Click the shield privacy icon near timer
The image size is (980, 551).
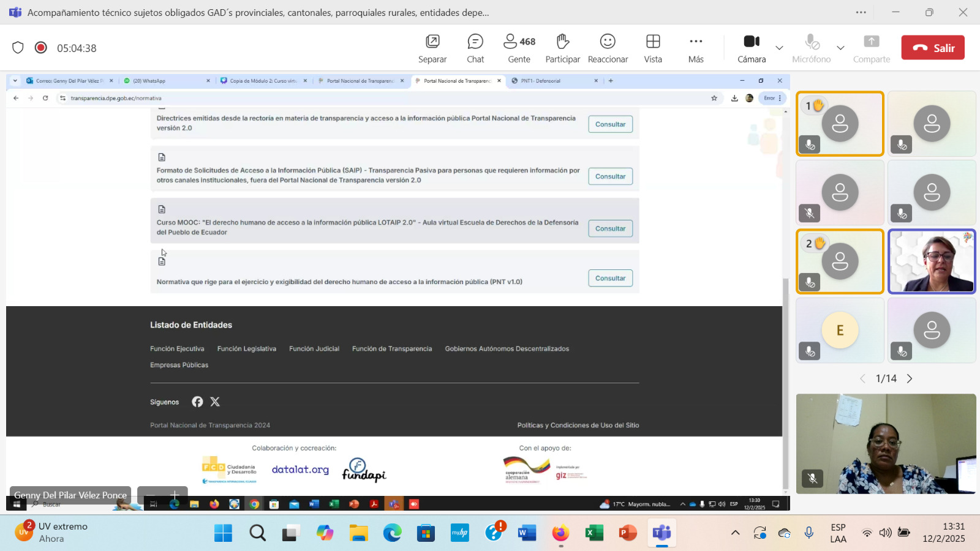click(18, 48)
